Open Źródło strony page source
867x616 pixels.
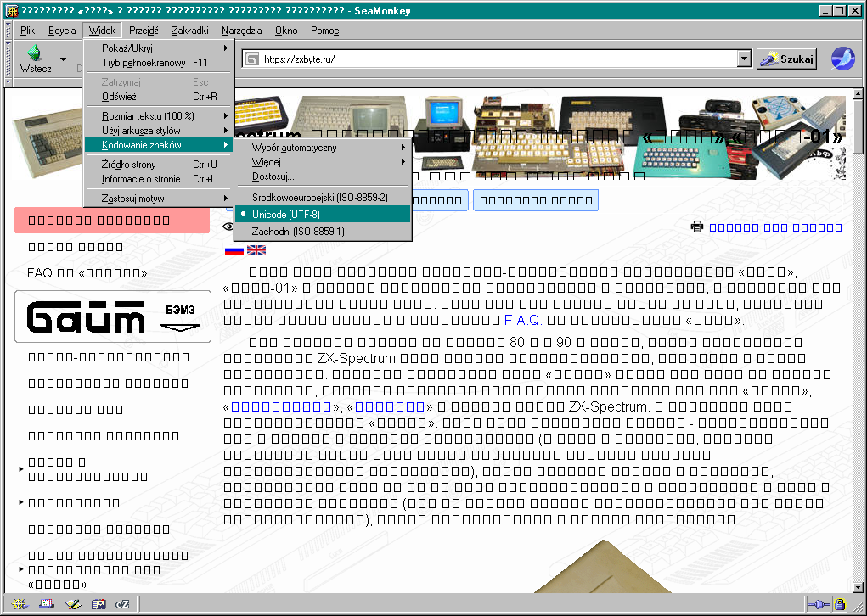coord(160,164)
